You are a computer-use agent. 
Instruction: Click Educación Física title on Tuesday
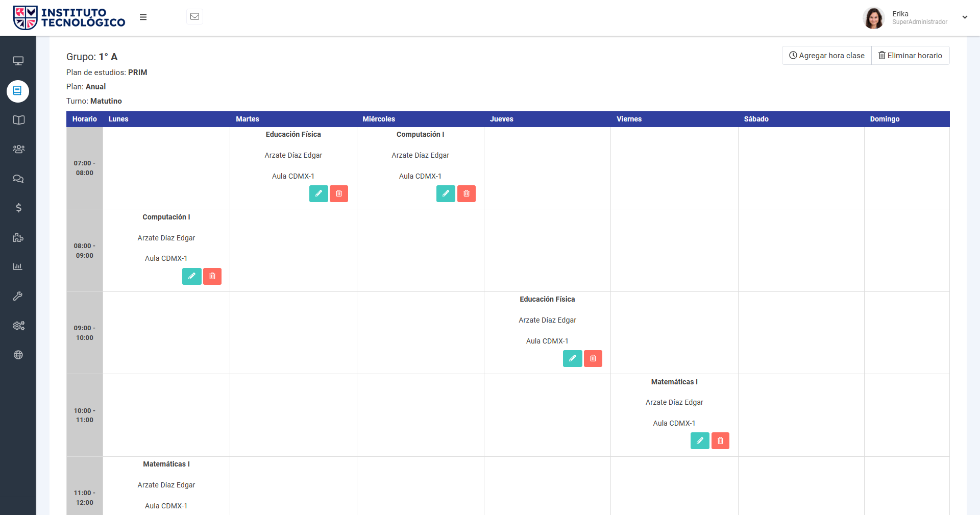tap(293, 134)
